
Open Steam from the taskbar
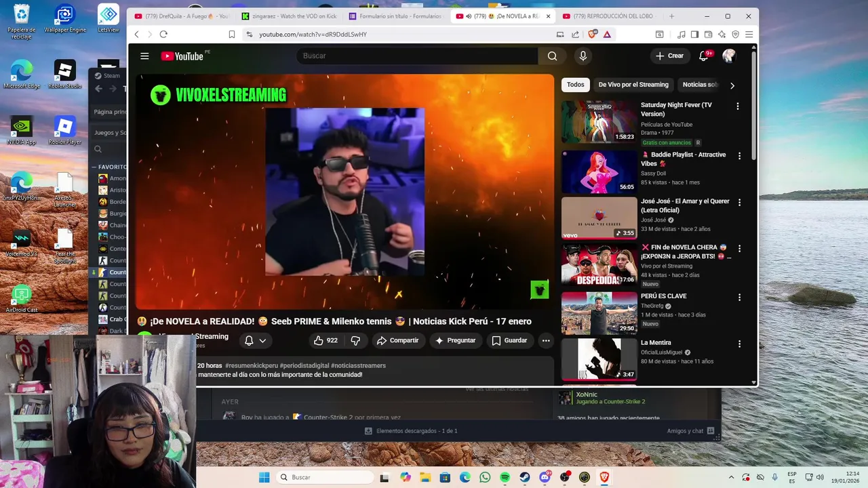point(525,477)
